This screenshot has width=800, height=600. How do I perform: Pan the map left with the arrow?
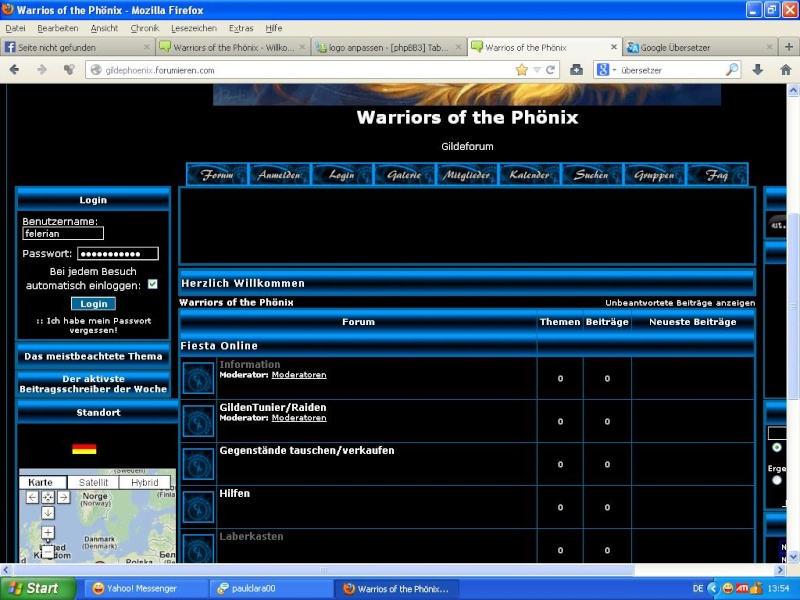tap(32, 497)
